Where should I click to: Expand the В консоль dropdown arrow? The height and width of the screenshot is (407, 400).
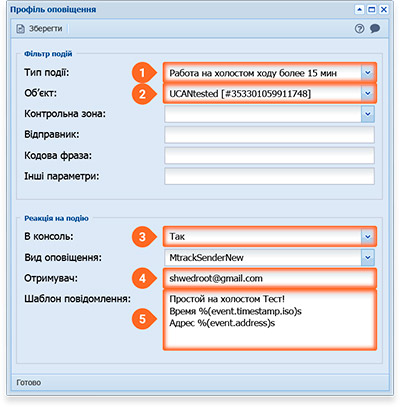pos(367,237)
